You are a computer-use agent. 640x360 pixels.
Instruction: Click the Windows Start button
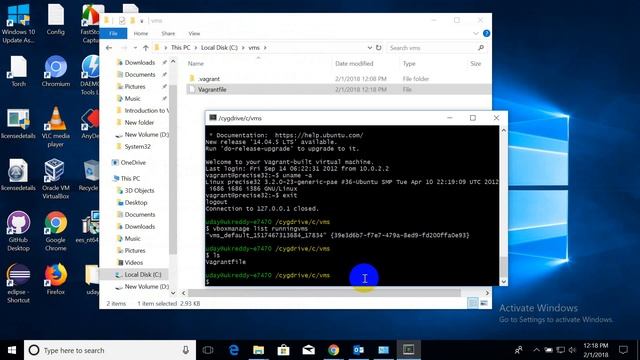pos(12,350)
